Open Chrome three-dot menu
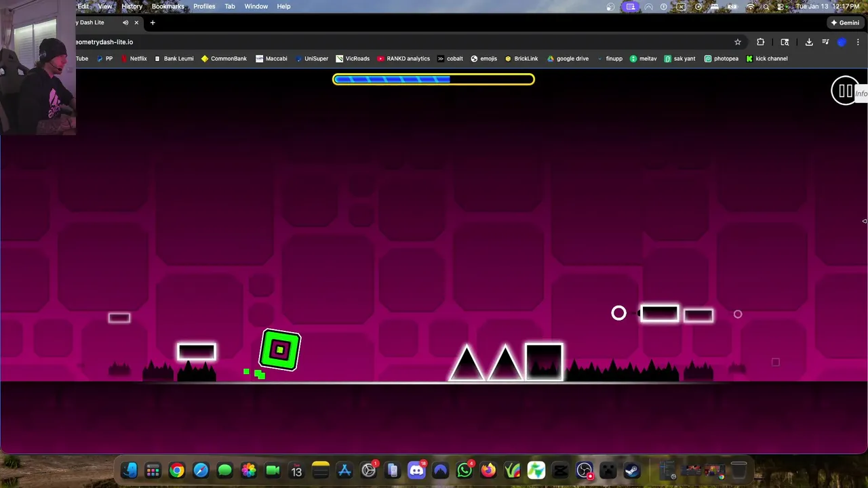Screen dimensions: 868x488 pos(858,42)
